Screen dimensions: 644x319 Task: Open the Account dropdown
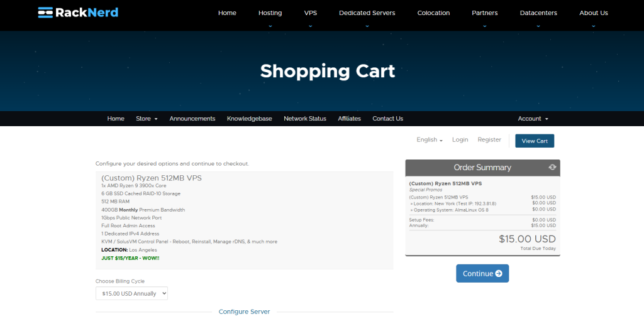click(x=533, y=119)
